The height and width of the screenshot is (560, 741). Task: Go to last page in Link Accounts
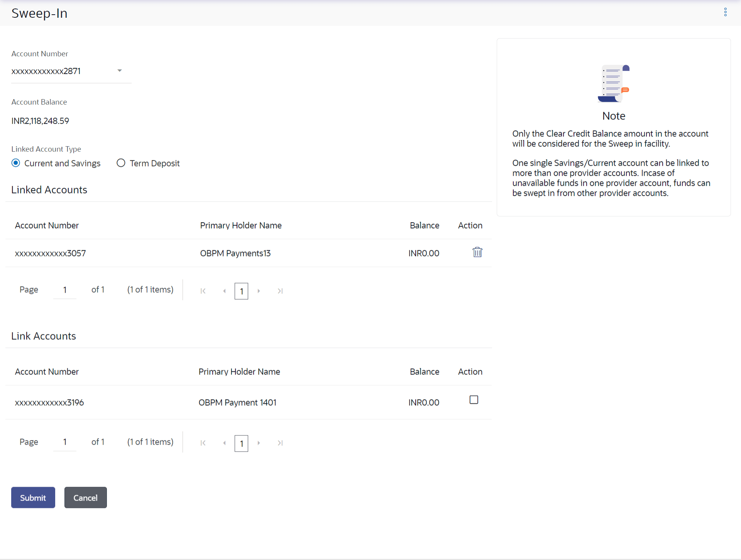coord(280,443)
